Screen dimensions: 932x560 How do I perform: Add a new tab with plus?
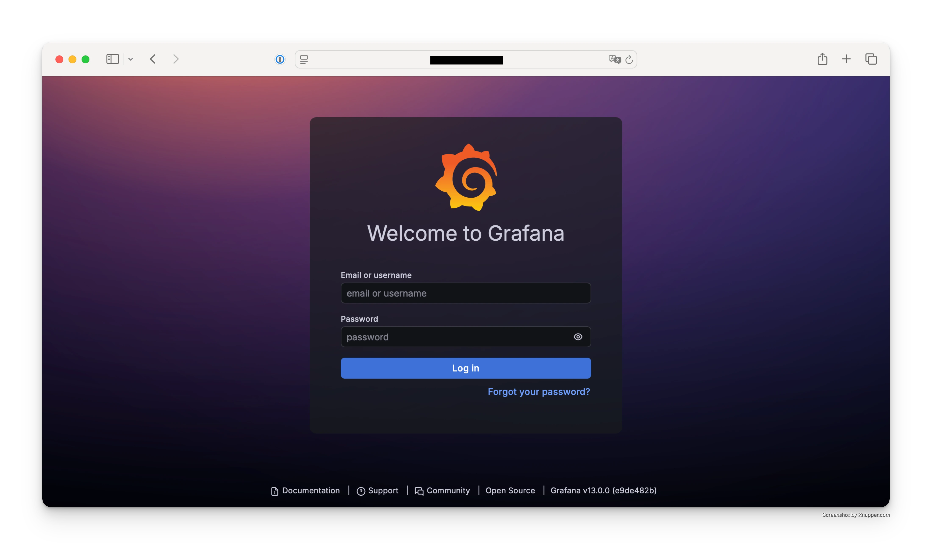(846, 59)
